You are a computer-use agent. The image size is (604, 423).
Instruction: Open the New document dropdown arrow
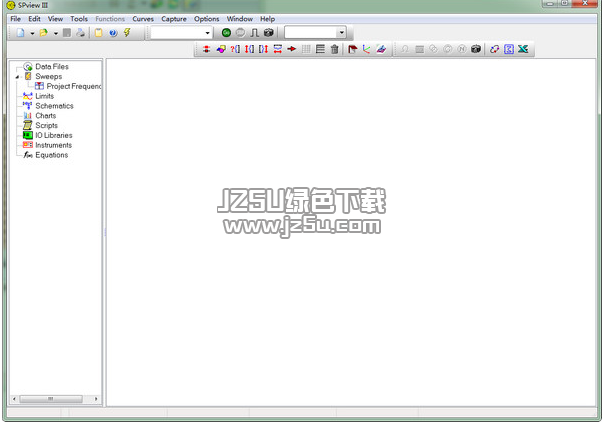click(32, 34)
